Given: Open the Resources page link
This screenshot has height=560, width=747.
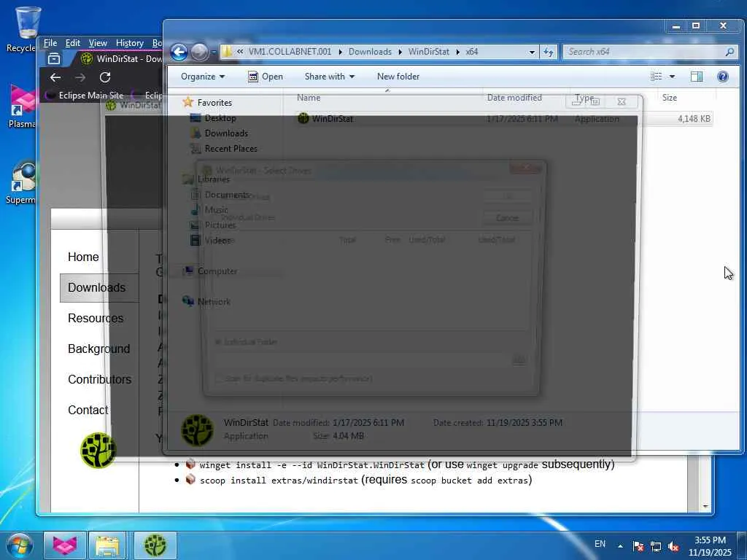Looking at the screenshot, I should click(96, 318).
